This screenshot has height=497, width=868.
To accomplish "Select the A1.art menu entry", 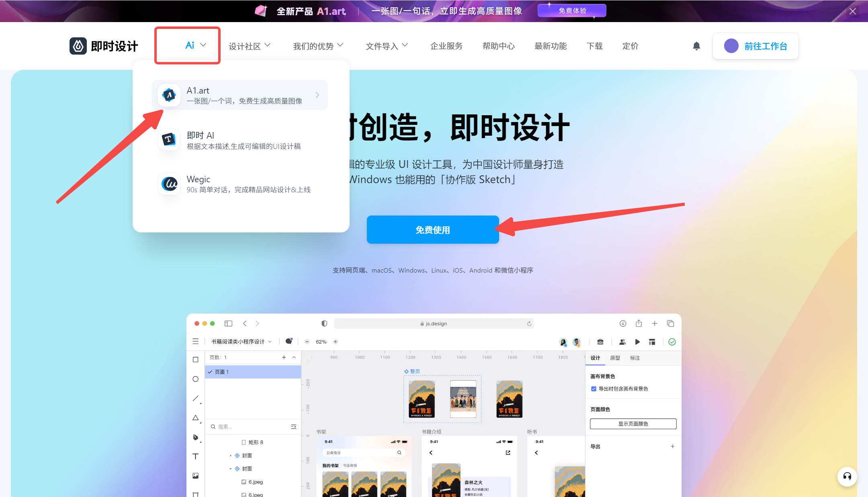I will (240, 95).
